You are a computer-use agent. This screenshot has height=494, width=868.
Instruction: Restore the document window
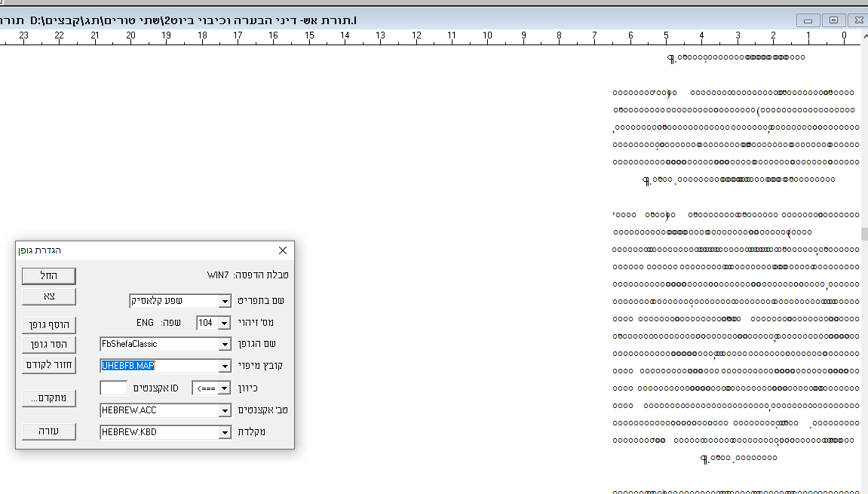(833, 20)
